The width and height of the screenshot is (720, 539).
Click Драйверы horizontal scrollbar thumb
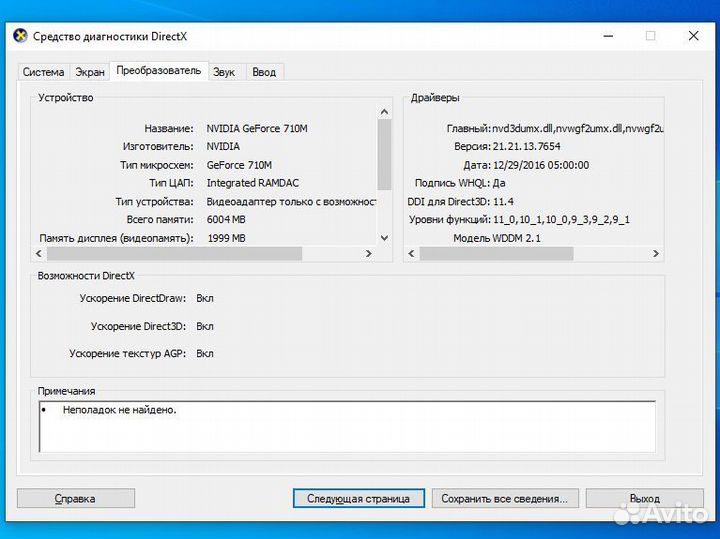click(496, 253)
